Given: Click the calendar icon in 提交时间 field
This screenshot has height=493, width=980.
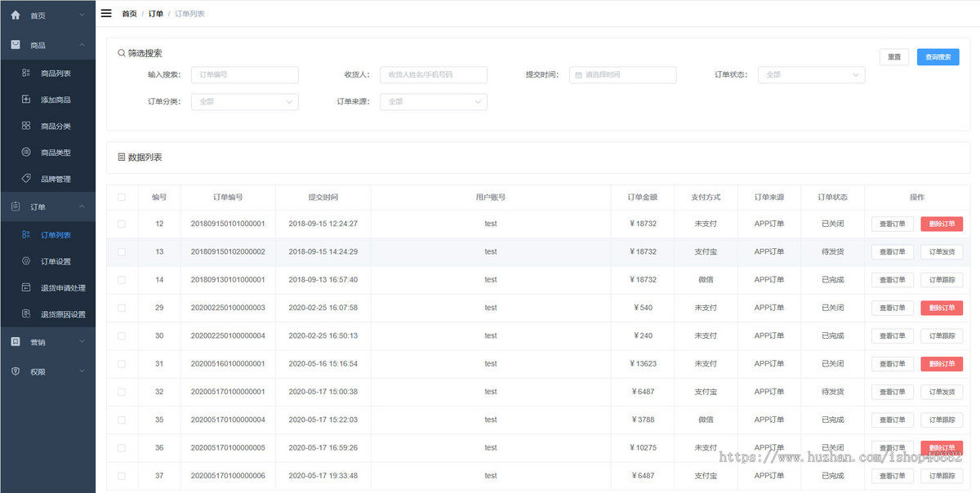Looking at the screenshot, I should point(578,74).
